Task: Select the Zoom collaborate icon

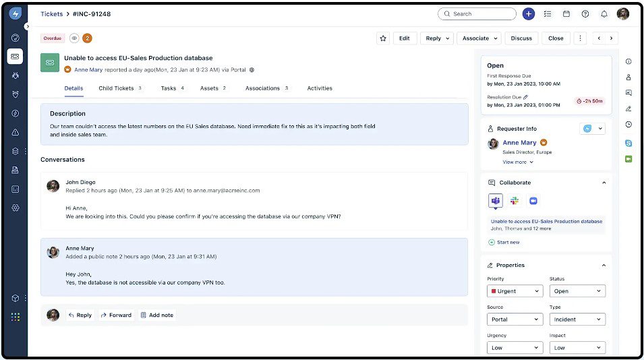Action: coord(533,201)
